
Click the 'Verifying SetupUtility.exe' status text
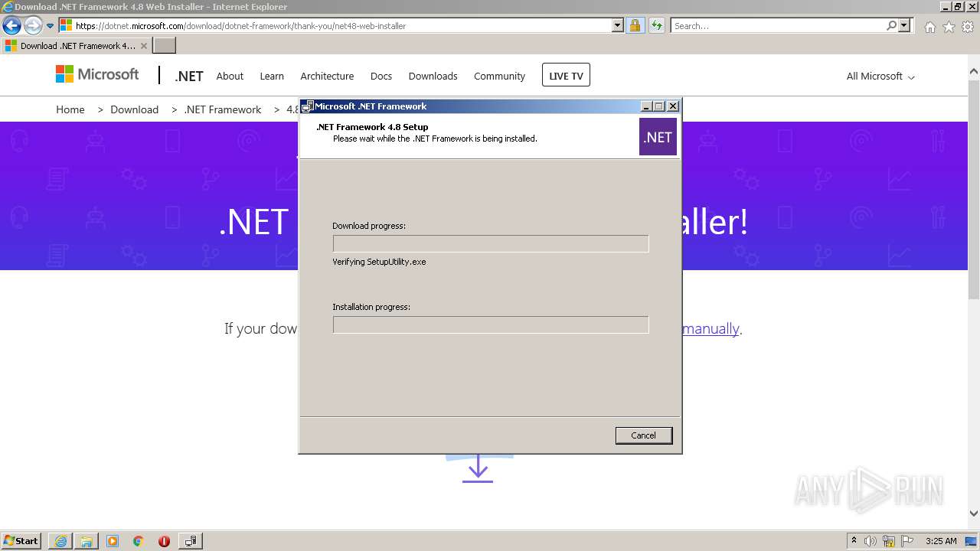379,262
